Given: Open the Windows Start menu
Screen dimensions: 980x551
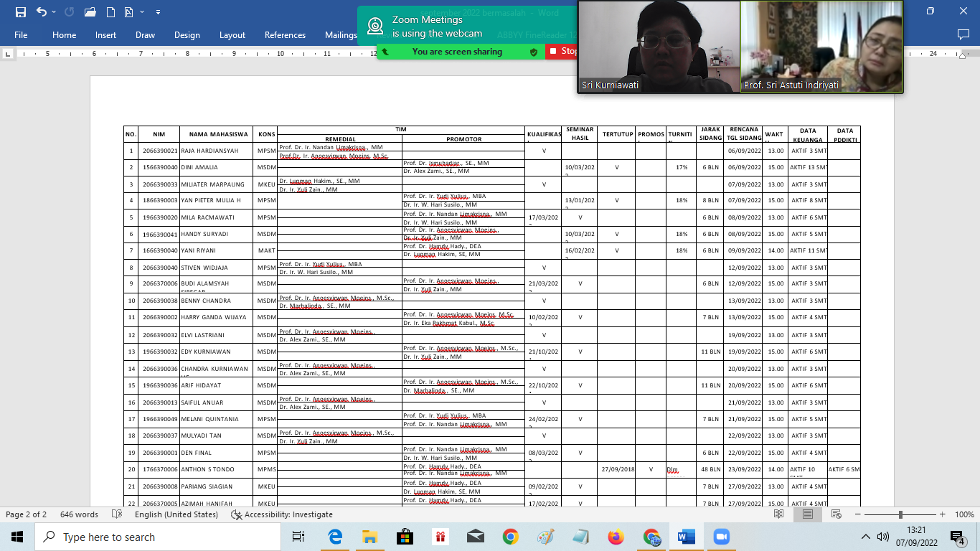Looking at the screenshot, I should click(17, 537).
